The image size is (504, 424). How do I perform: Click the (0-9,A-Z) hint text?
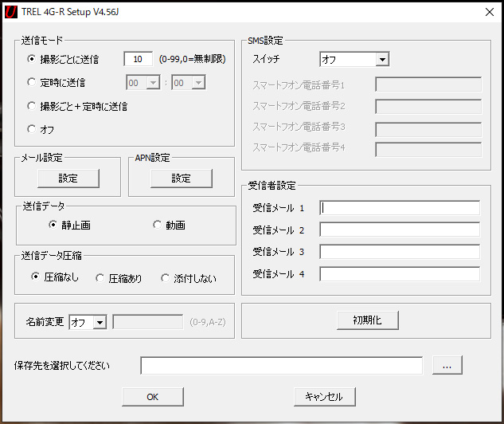[208, 322]
